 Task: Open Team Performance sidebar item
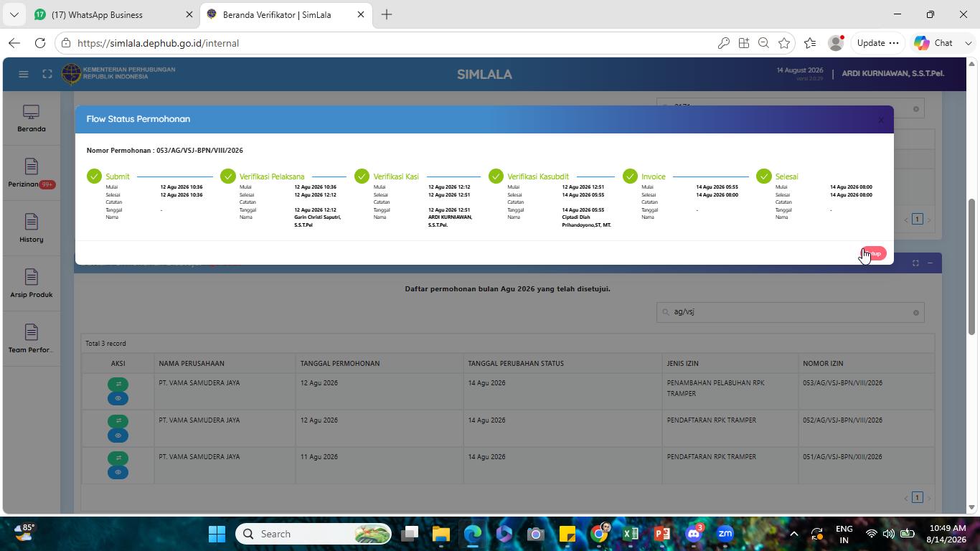32,339
